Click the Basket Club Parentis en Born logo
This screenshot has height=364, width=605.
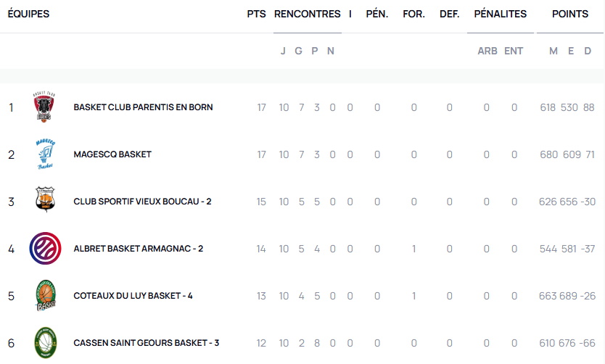[x=45, y=107]
